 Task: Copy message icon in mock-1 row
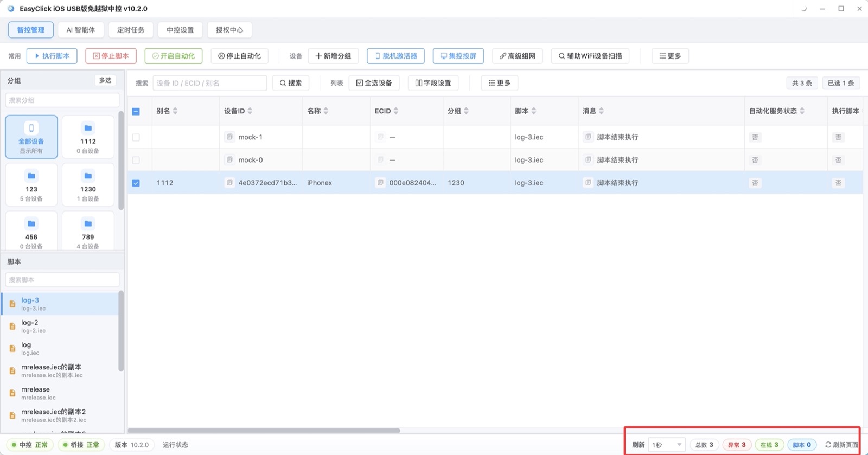(588, 137)
